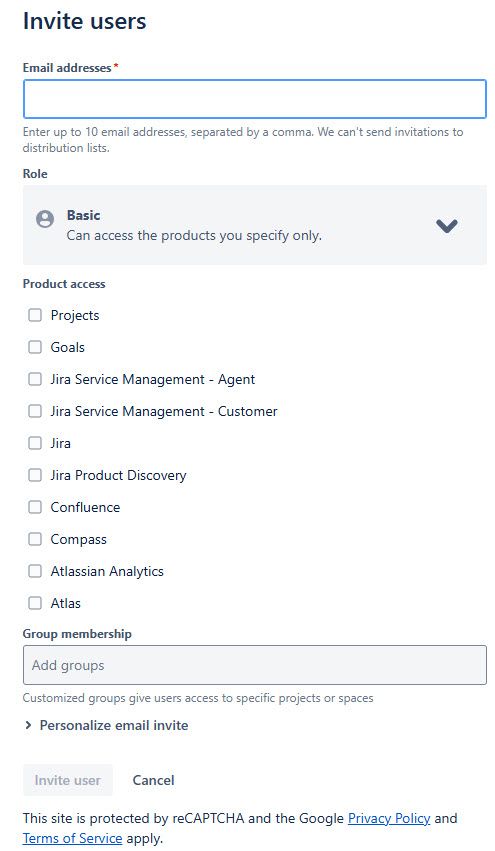Select the Basic role combo box

pyautogui.click(x=255, y=225)
